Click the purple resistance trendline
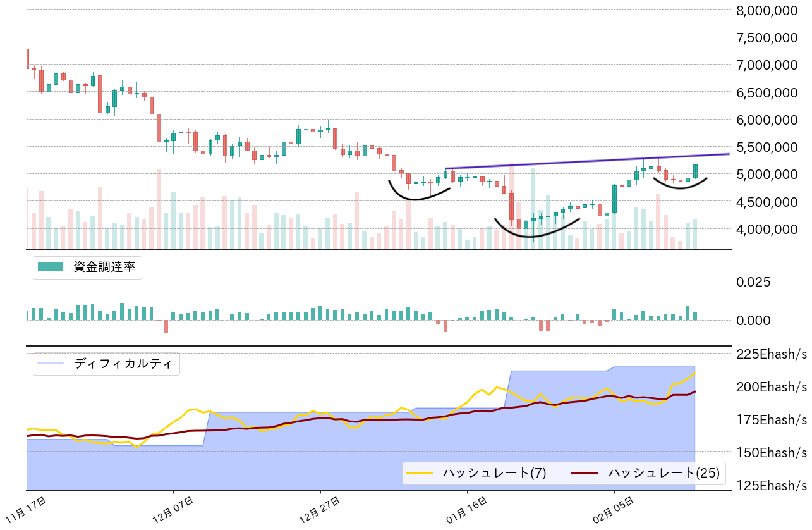The image size is (812, 530). (588, 161)
